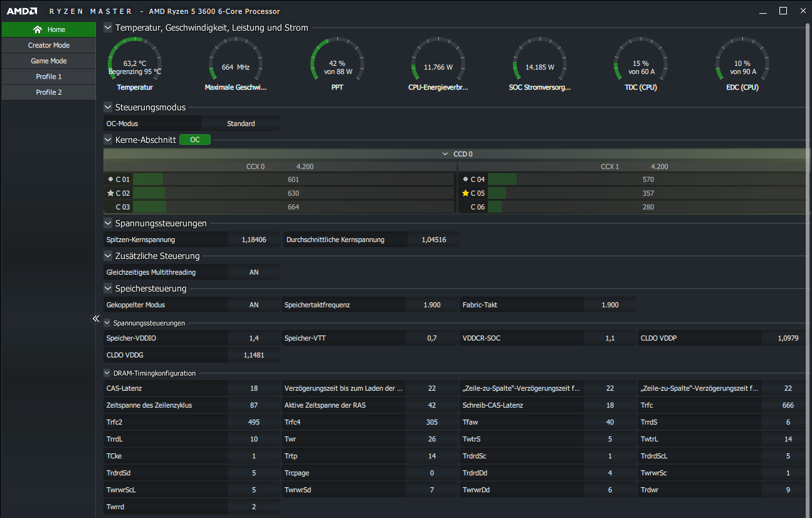Click the CLDO VDDP value 1,0979

[788, 338]
